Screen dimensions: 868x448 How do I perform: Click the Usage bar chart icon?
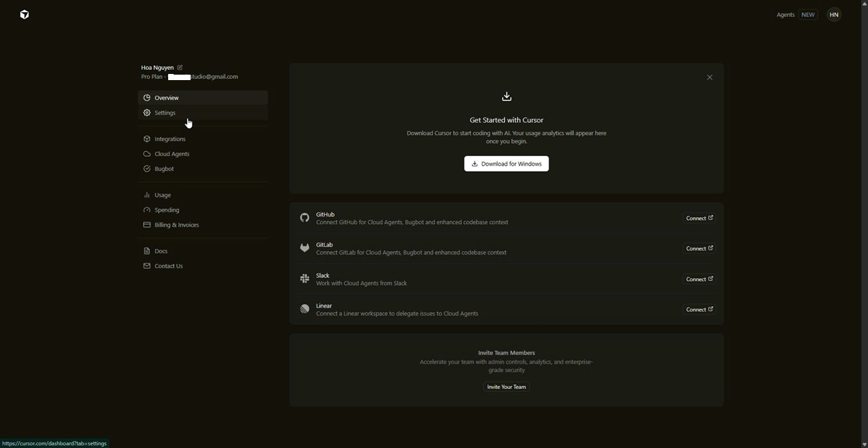(x=146, y=195)
